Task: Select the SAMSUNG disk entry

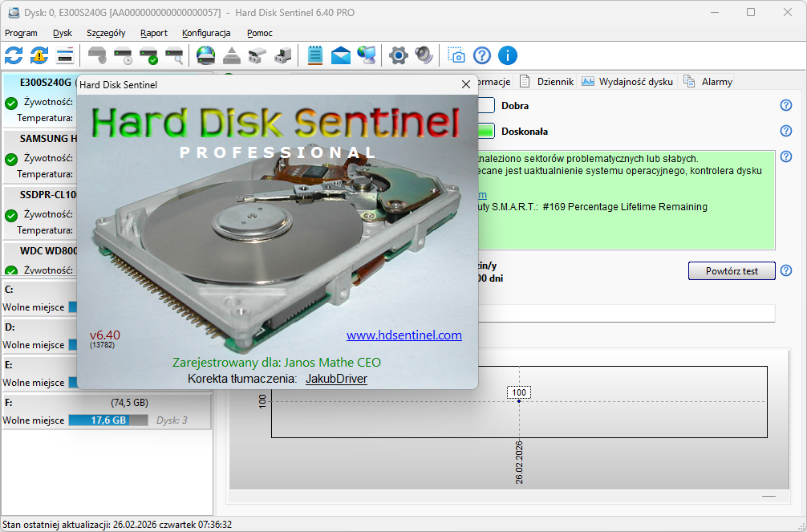Action: [x=39, y=156]
